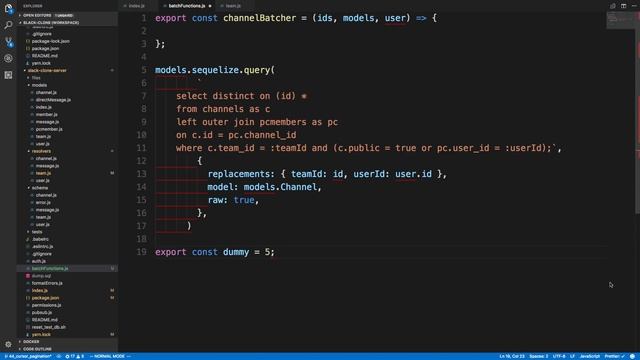Click the Prettier status indicator
This screenshot has width=640, height=360.
(614, 356)
